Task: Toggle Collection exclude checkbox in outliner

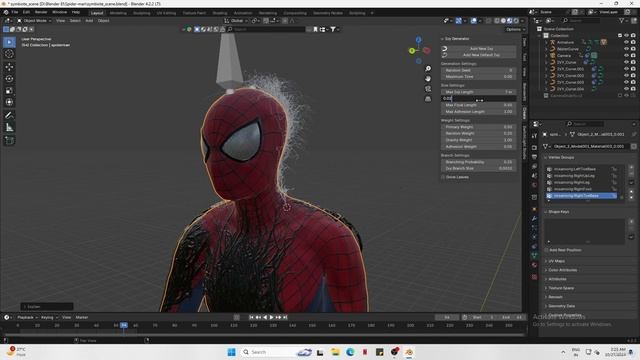Action: click(620, 36)
